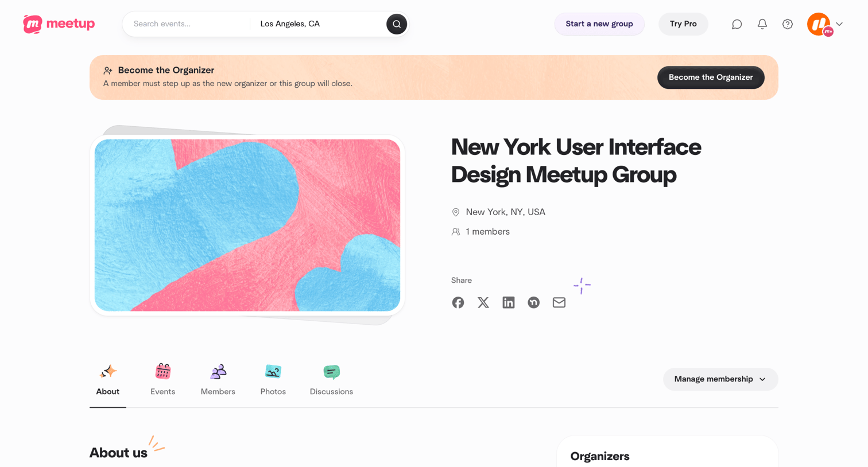Screen dimensions: 868x467
Task: Click the 1 members count text
Action: (x=488, y=232)
